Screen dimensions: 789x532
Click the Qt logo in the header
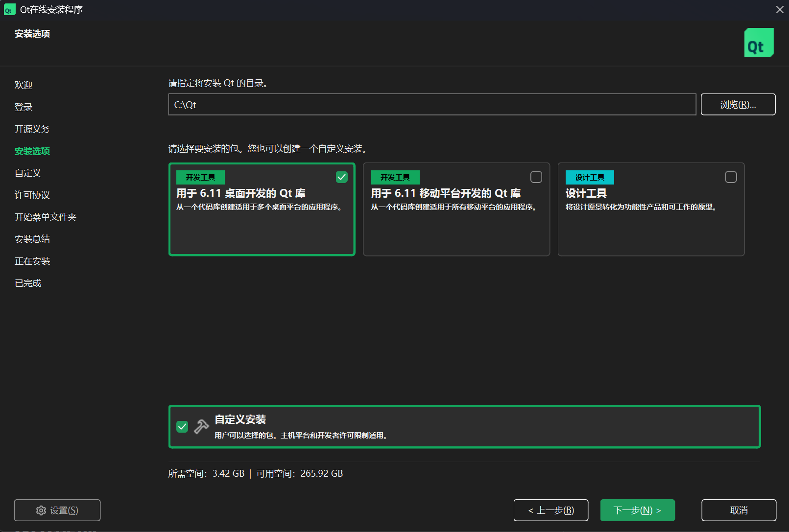point(759,43)
